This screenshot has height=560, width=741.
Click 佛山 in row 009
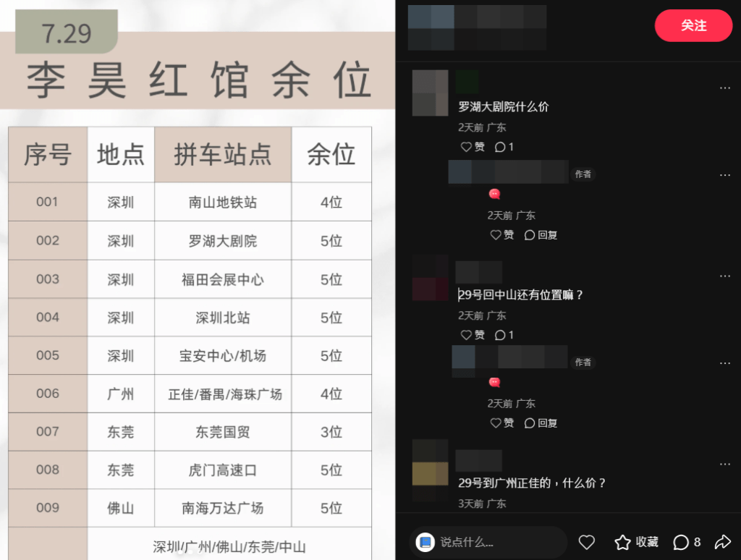[x=121, y=508]
